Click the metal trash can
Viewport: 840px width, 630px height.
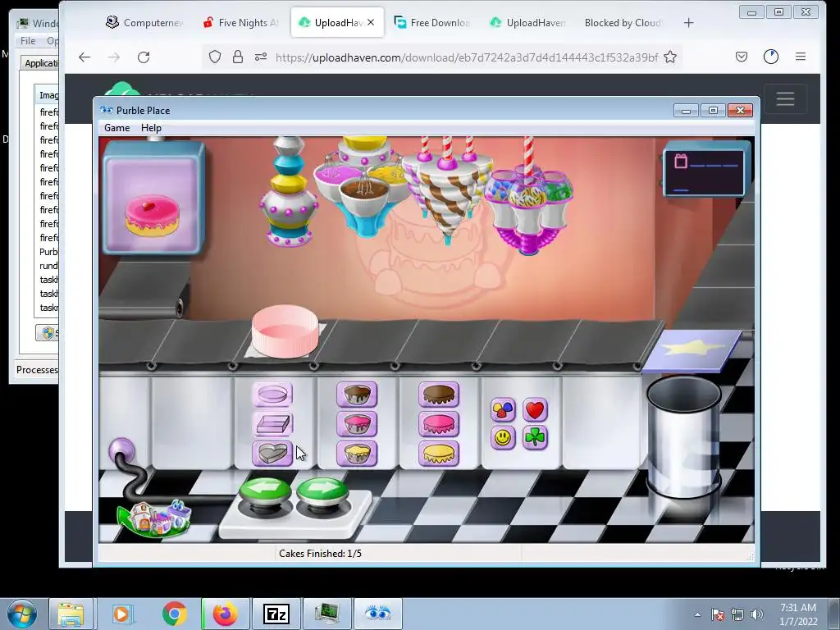[x=684, y=436]
